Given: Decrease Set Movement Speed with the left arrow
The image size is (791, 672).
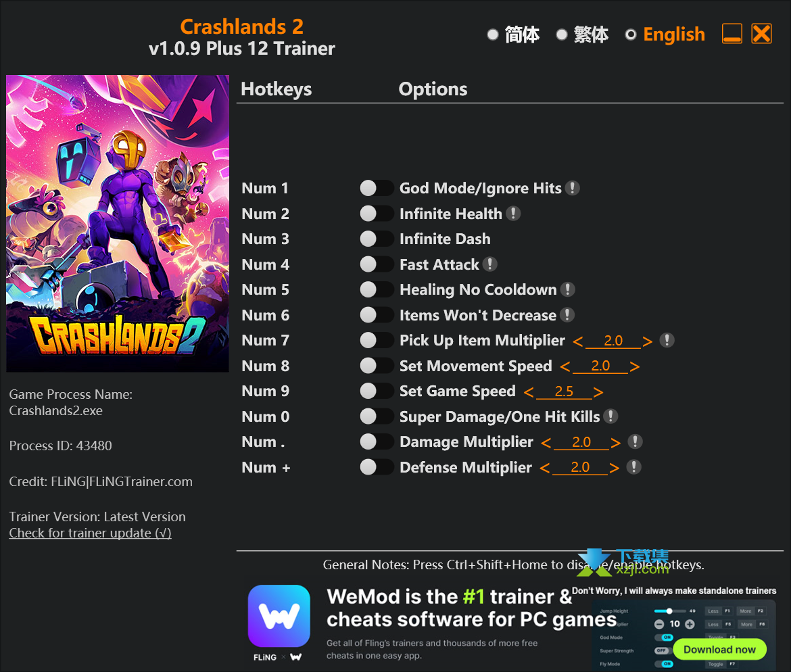Looking at the screenshot, I should [x=565, y=367].
